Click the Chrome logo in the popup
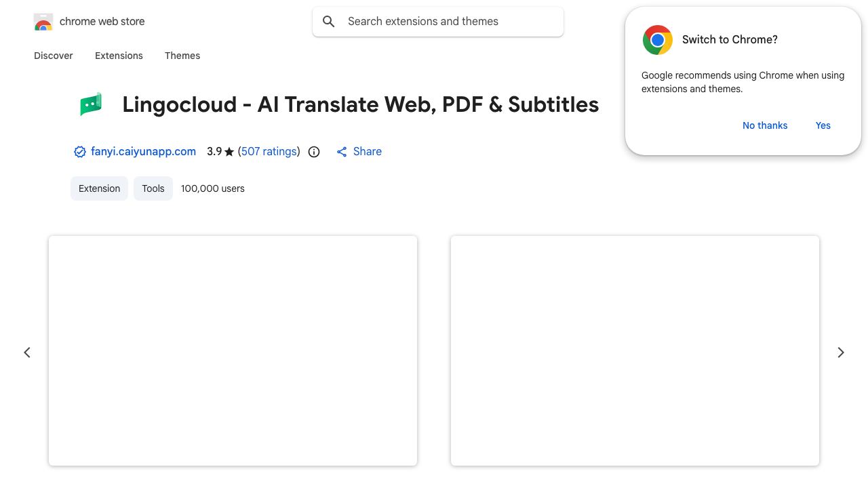The width and height of the screenshot is (868, 488). [x=658, y=40]
